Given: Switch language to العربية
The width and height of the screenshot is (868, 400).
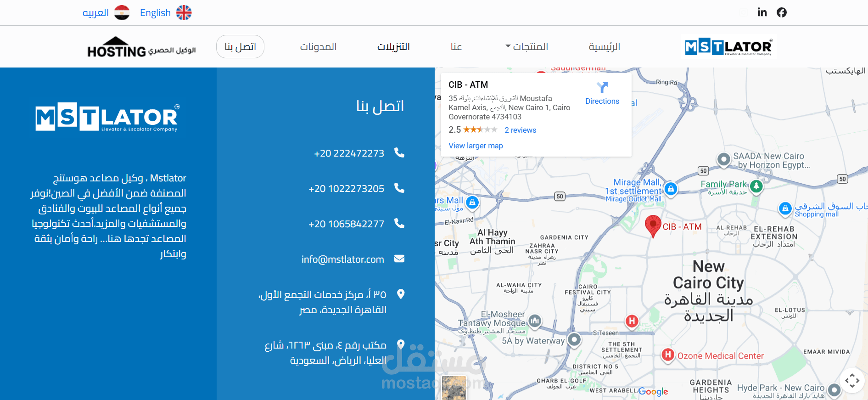Looking at the screenshot, I should point(95,13).
